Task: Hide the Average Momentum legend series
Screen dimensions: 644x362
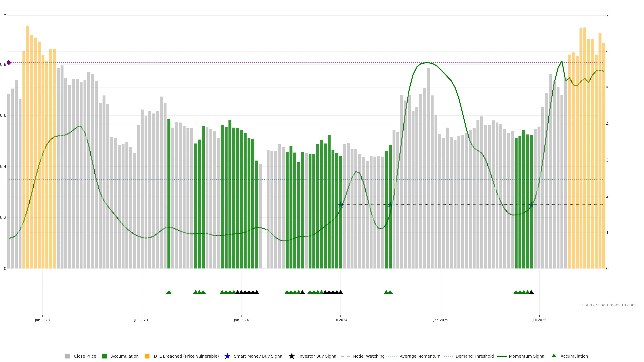Action: (420, 356)
